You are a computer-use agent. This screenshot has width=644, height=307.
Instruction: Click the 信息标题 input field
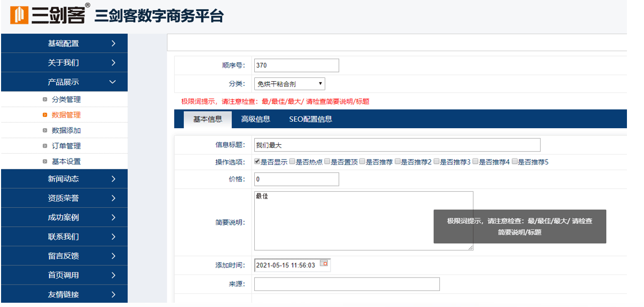coord(397,145)
